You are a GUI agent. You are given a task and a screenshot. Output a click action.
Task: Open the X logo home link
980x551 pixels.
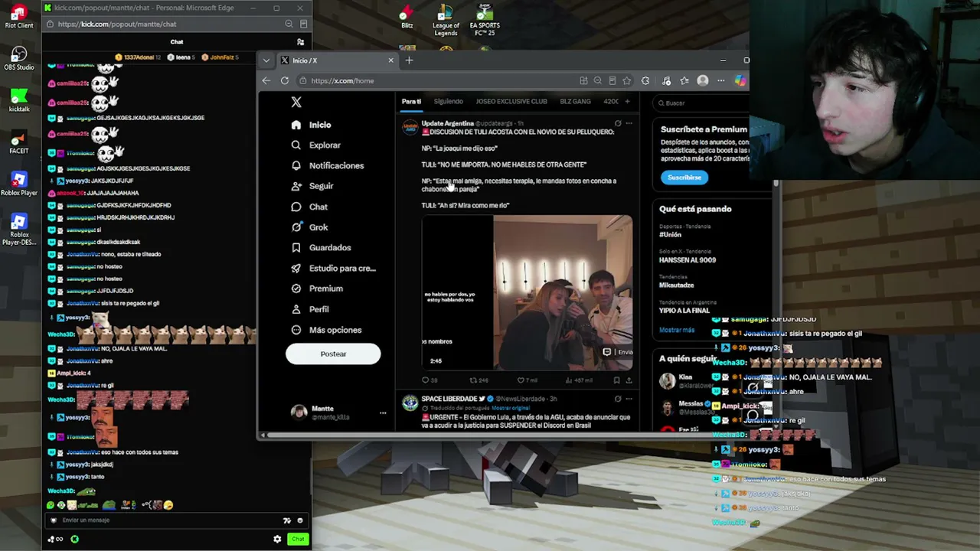tap(296, 102)
